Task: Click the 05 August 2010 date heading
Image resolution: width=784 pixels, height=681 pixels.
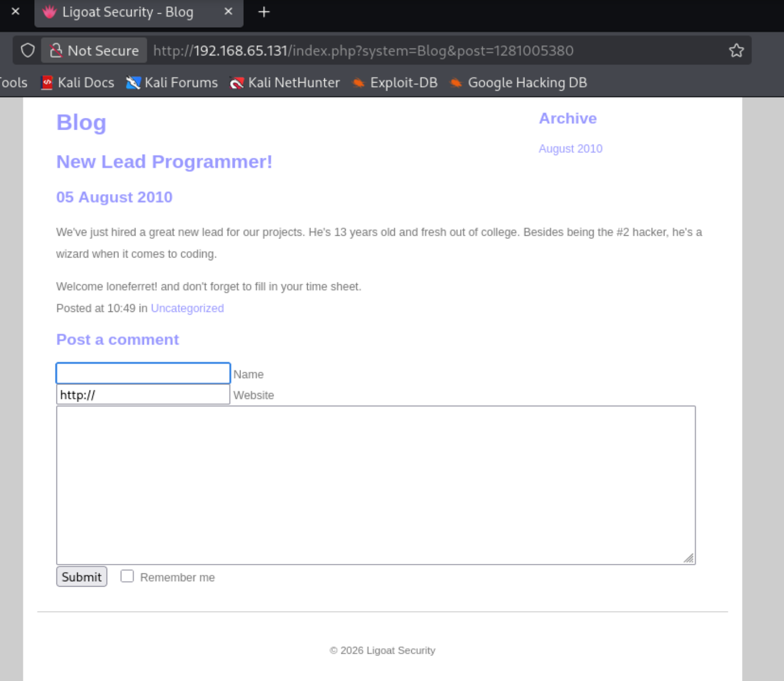Action: tap(114, 197)
